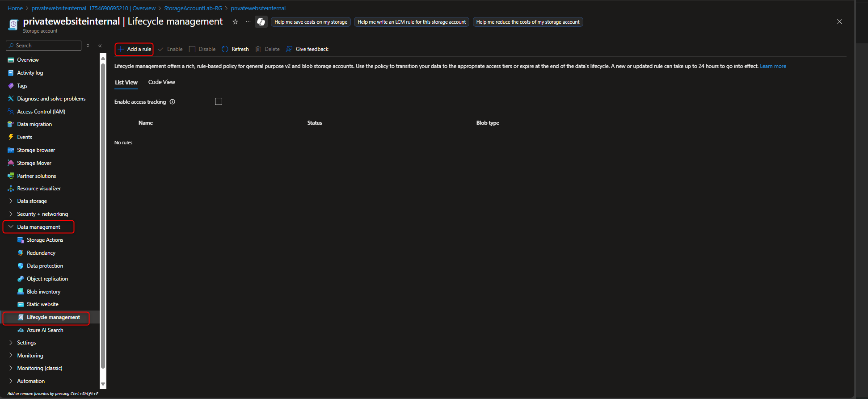Click Help me reduce the costs suggestion

[x=528, y=22]
